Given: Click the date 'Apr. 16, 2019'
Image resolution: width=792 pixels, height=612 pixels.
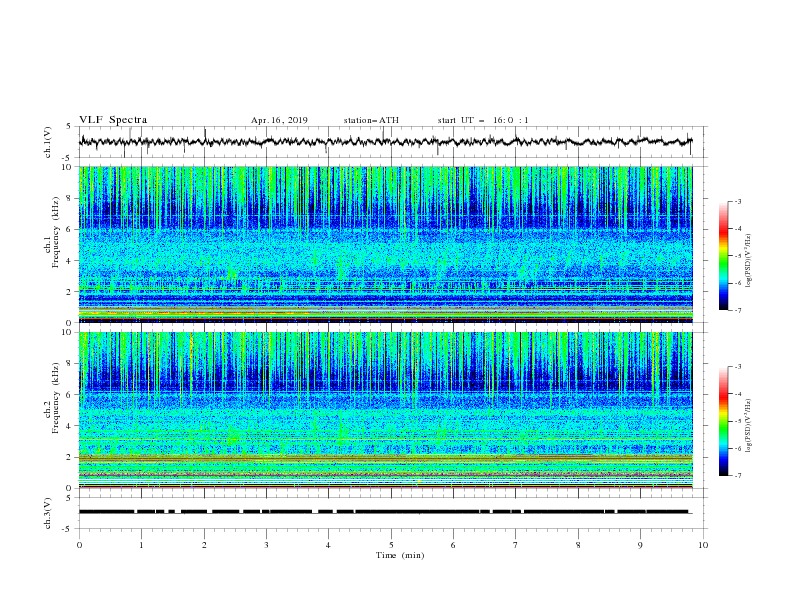Looking at the screenshot, I should tap(279, 120).
